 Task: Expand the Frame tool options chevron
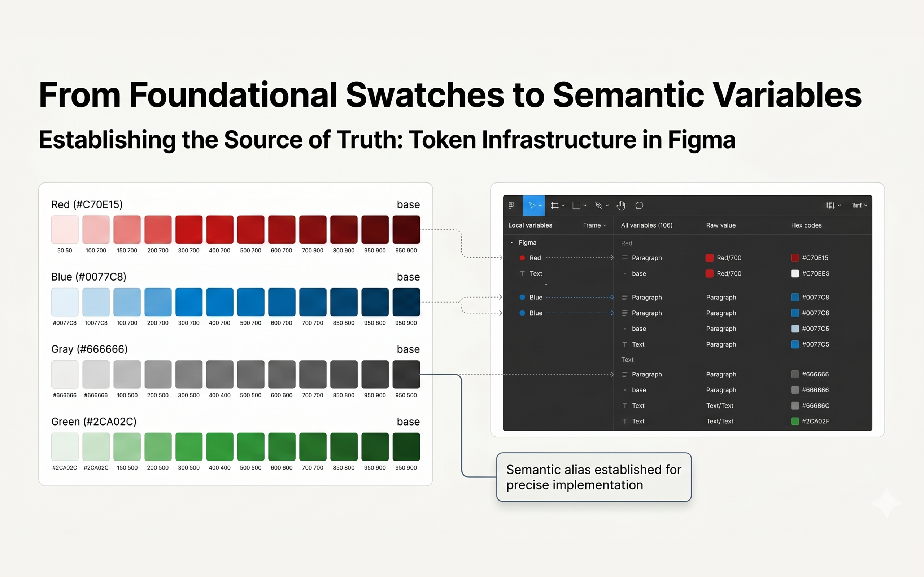[563, 206]
